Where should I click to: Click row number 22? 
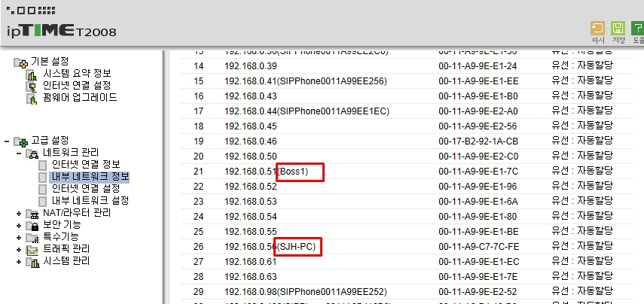[198, 187]
